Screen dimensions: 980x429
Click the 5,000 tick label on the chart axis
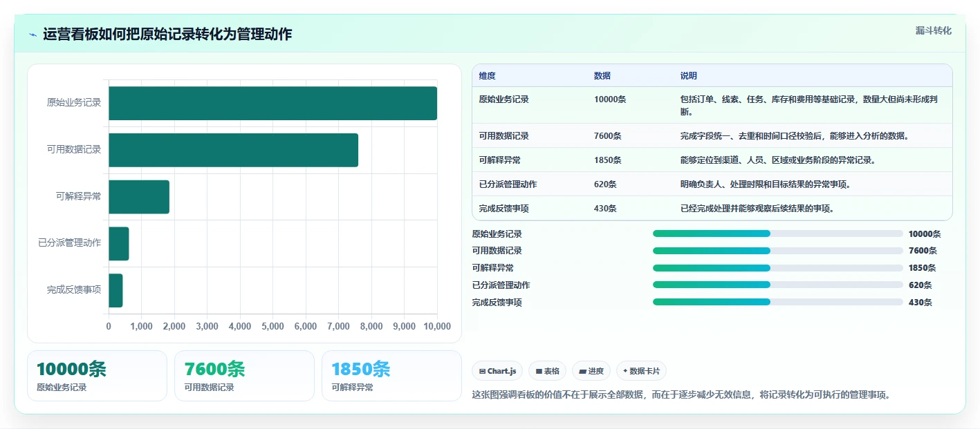pyautogui.click(x=272, y=327)
